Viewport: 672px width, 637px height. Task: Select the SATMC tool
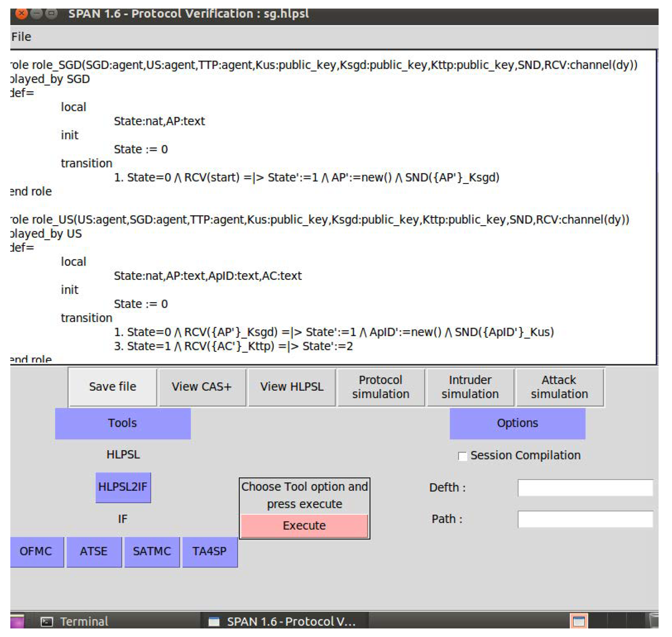(x=152, y=551)
